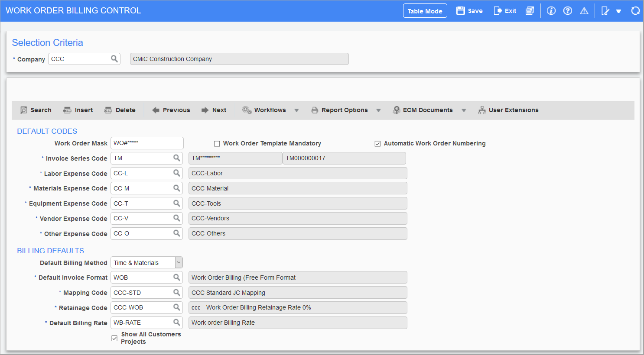Open User Extensions from toolbar
Viewport: 644px width, 355px height.
[x=508, y=110]
